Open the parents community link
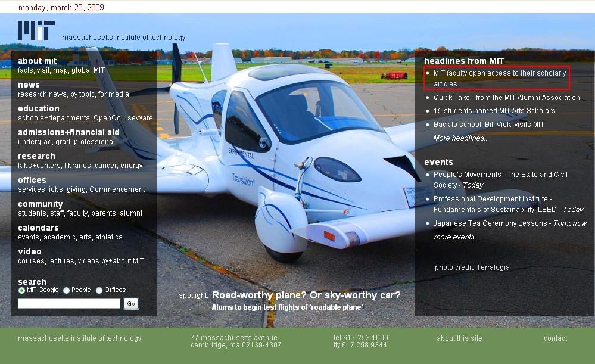This screenshot has width=595, height=364. coord(104,213)
